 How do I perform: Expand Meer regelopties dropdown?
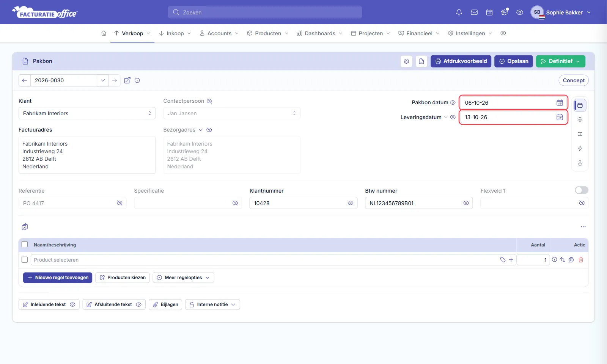[207, 278]
